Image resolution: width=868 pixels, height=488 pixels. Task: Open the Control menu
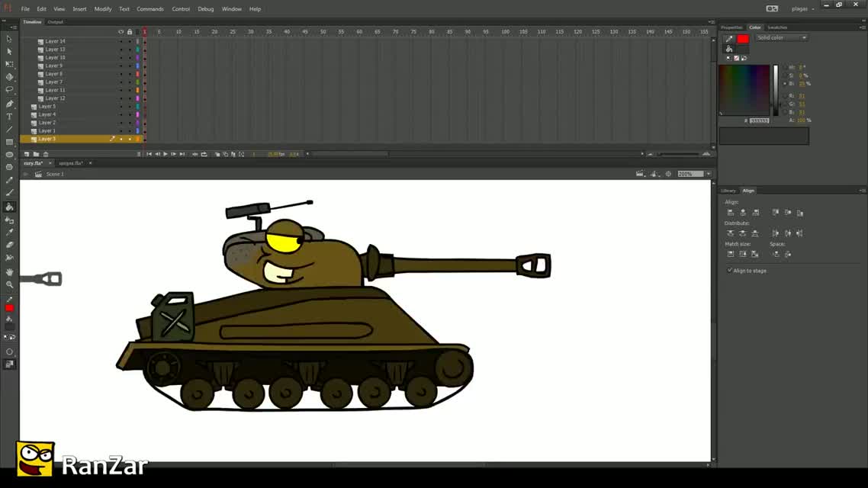(x=181, y=9)
